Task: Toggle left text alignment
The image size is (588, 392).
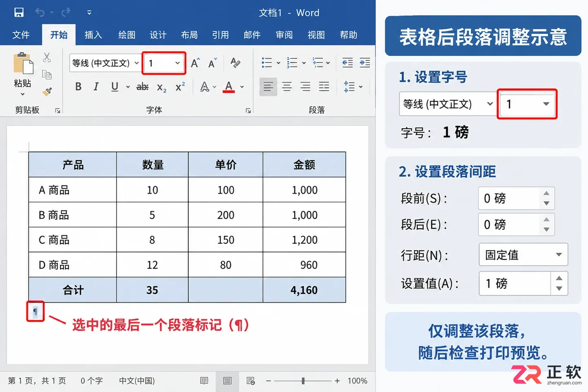Action: click(x=268, y=87)
